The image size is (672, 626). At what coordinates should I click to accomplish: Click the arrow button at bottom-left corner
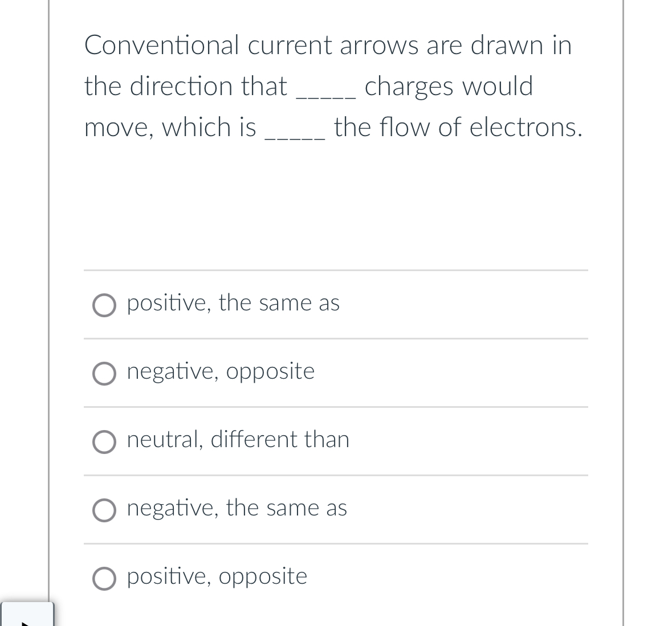point(27,614)
